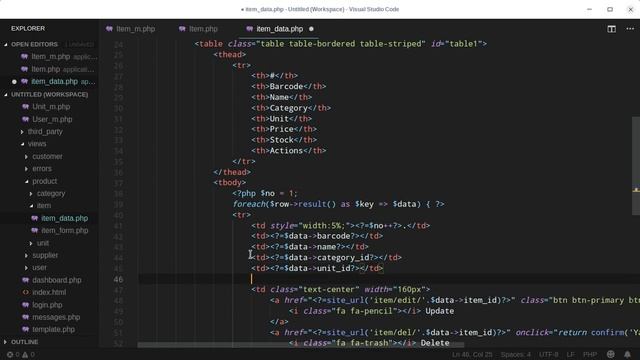640x360 pixels.
Task: Click "unit_id" in the code line
Action: pyautogui.click(x=333, y=268)
